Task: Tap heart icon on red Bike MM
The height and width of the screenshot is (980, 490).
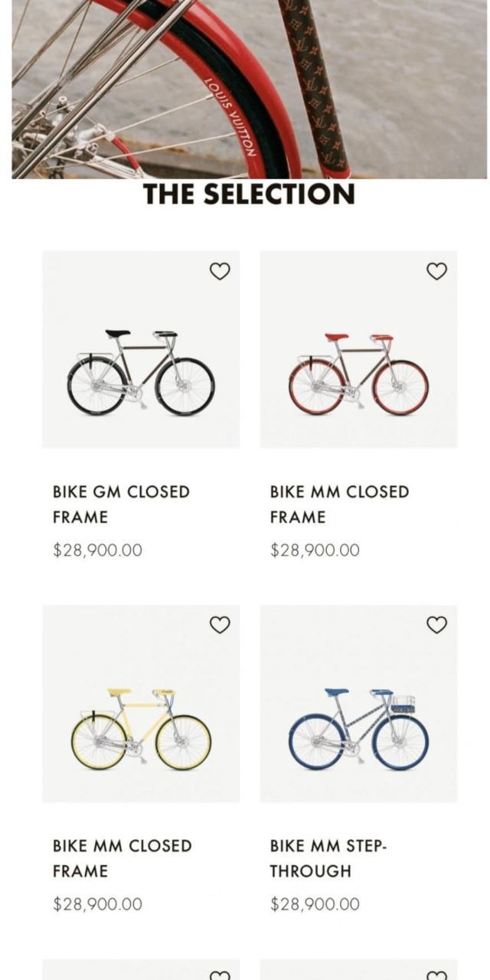Action: click(x=436, y=271)
